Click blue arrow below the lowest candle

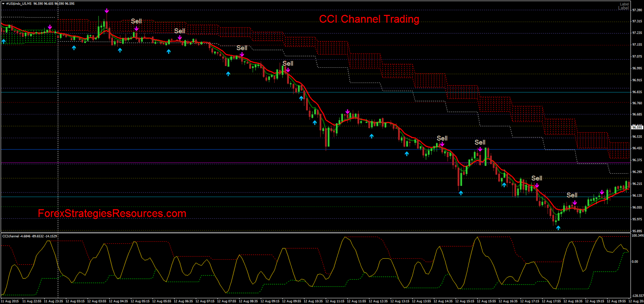[558, 228]
